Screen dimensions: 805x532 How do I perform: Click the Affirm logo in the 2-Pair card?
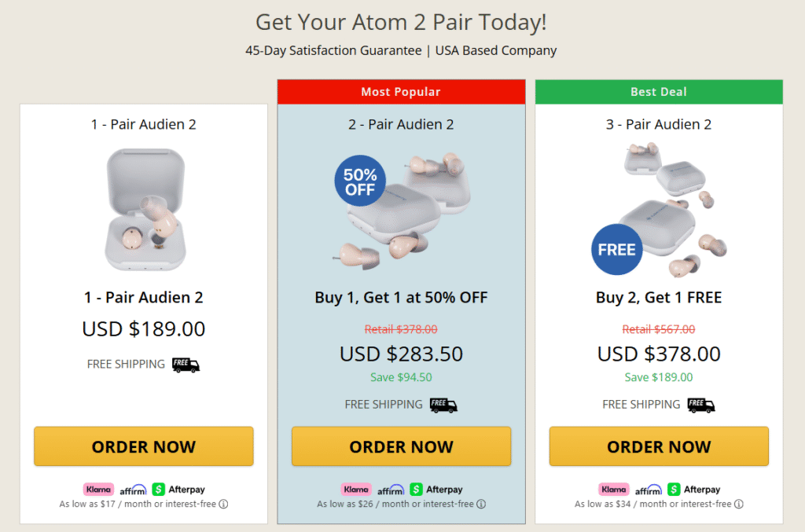391,490
